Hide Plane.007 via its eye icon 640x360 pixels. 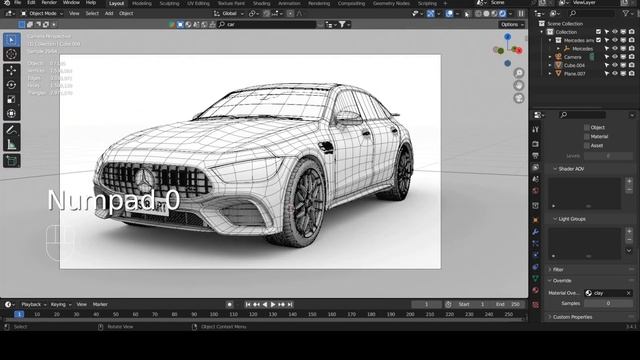click(x=615, y=73)
